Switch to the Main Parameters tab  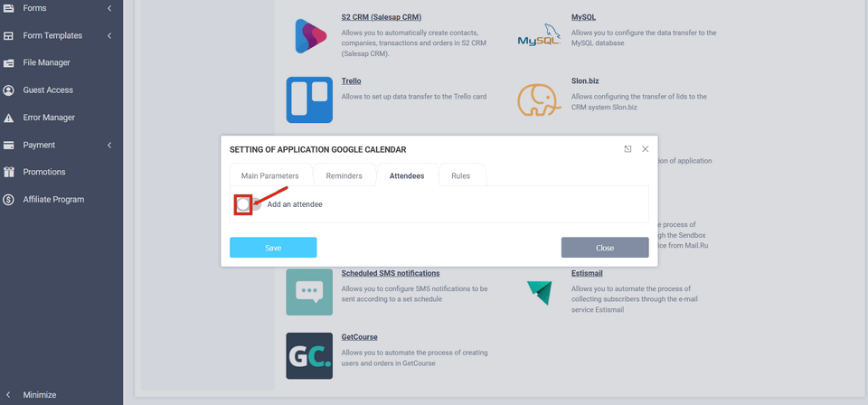click(269, 175)
